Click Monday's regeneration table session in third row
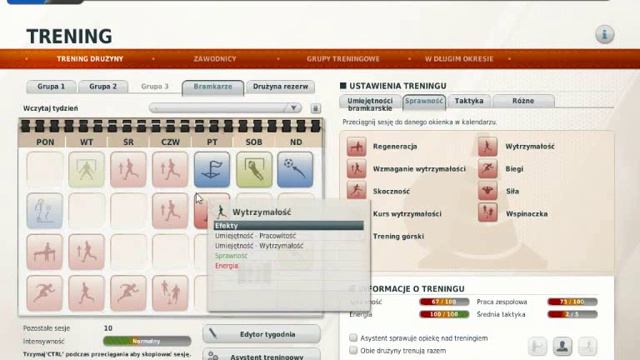Screen dimensions: 640x360 [44, 252]
